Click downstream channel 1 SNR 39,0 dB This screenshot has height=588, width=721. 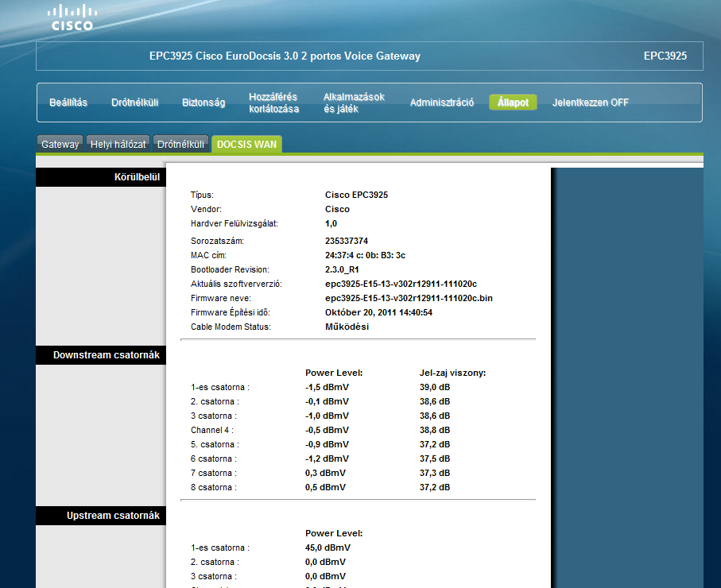(x=435, y=387)
